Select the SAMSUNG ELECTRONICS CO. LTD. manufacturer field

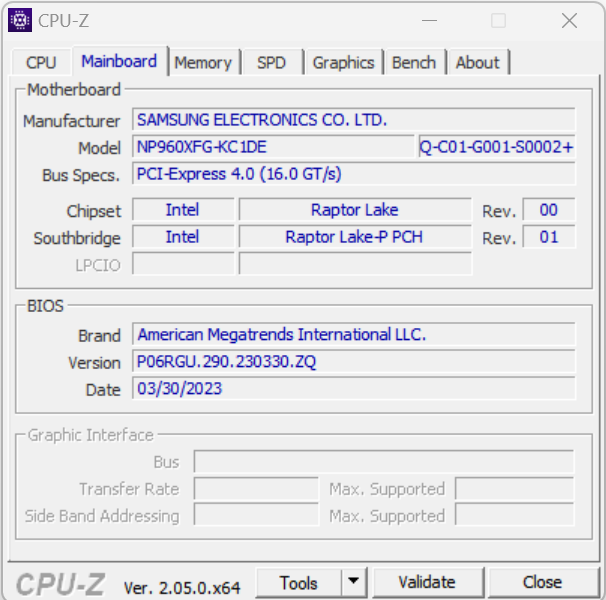(354, 119)
